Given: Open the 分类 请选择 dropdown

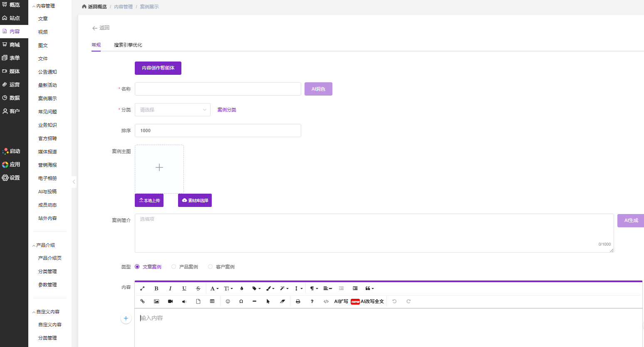Looking at the screenshot, I should [x=173, y=110].
